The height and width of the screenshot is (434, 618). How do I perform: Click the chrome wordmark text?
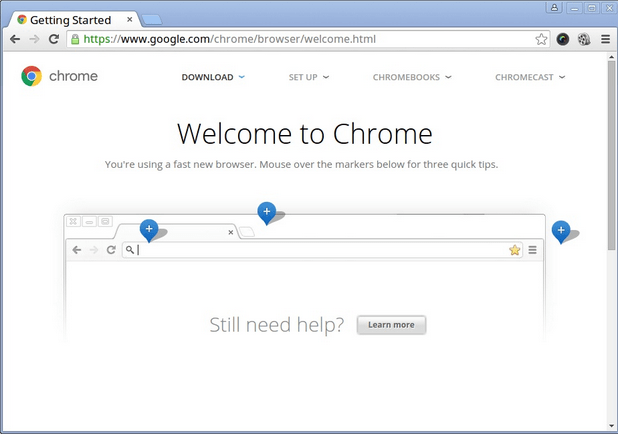pyautogui.click(x=73, y=76)
